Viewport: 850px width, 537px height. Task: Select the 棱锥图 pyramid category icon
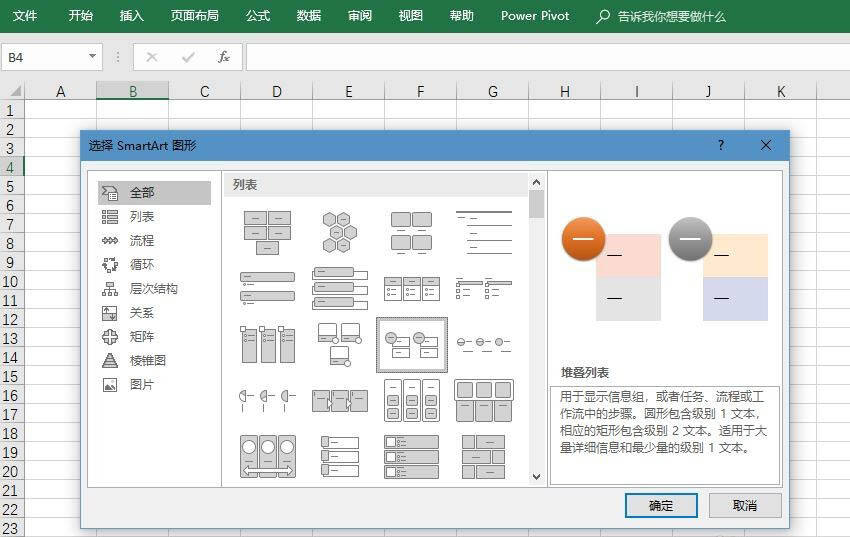click(x=110, y=361)
